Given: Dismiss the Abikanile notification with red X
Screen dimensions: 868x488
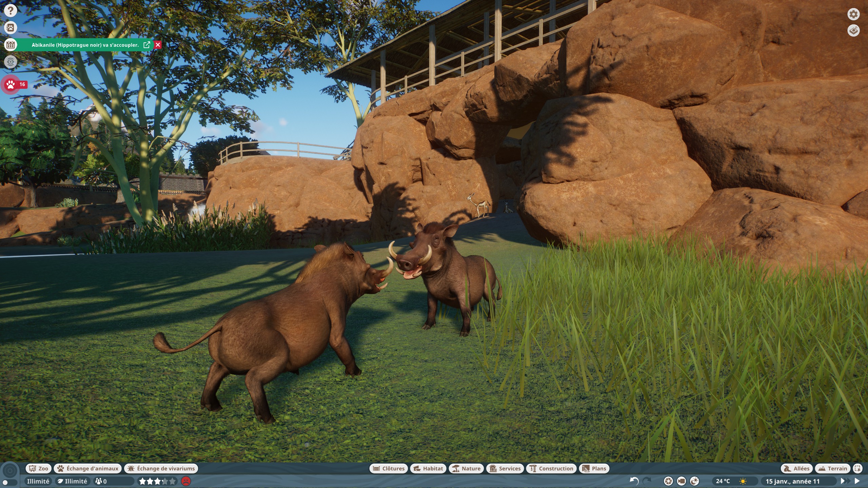Looking at the screenshot, I should (x=158, y=45).
